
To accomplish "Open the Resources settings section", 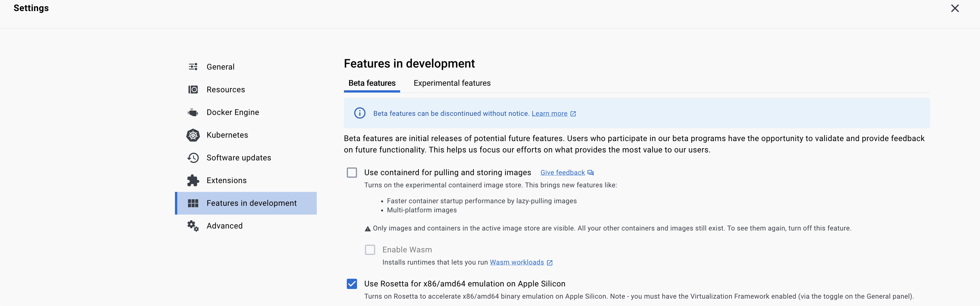I will pyautogui.click(x=246, y=89).
